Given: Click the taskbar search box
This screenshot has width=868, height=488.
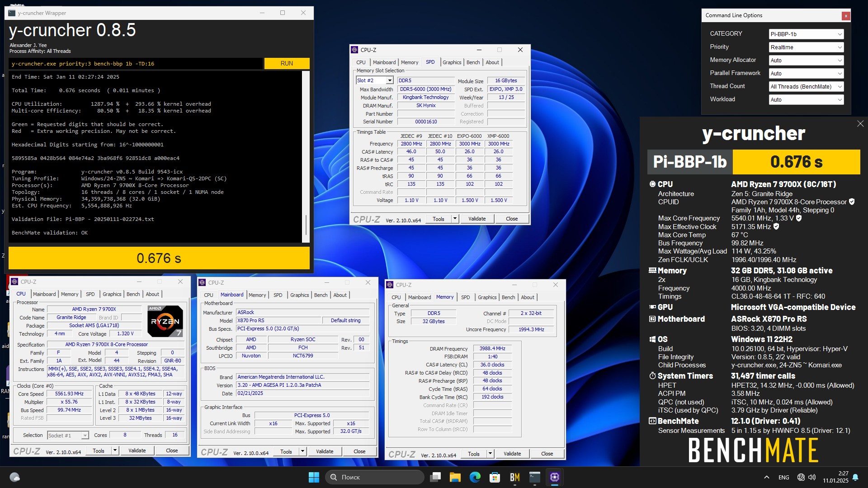Looking at the screenshot, I should (x=375, y=477).
